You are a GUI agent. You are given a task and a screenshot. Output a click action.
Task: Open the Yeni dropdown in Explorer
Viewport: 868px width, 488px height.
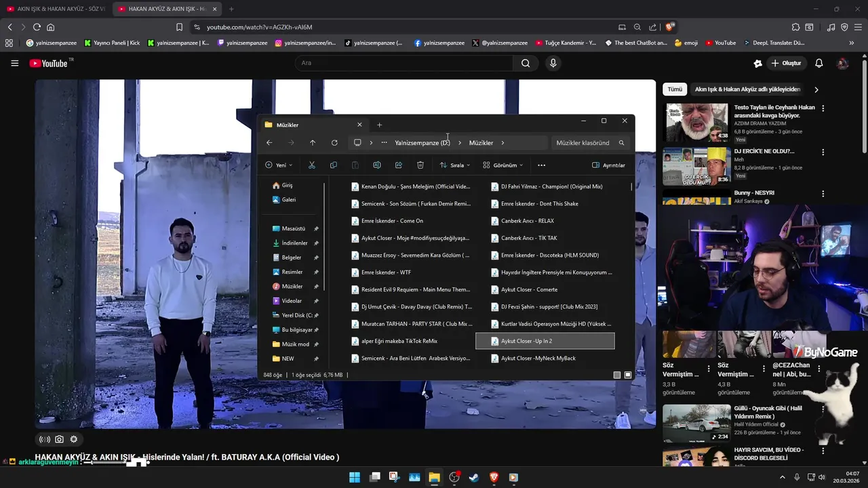(279, 165)
